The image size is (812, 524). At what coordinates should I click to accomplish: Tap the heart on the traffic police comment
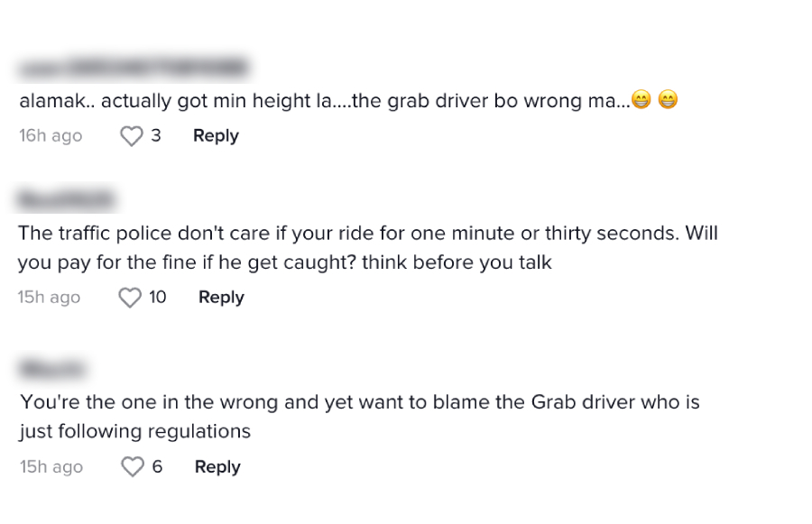pos(131,298)
